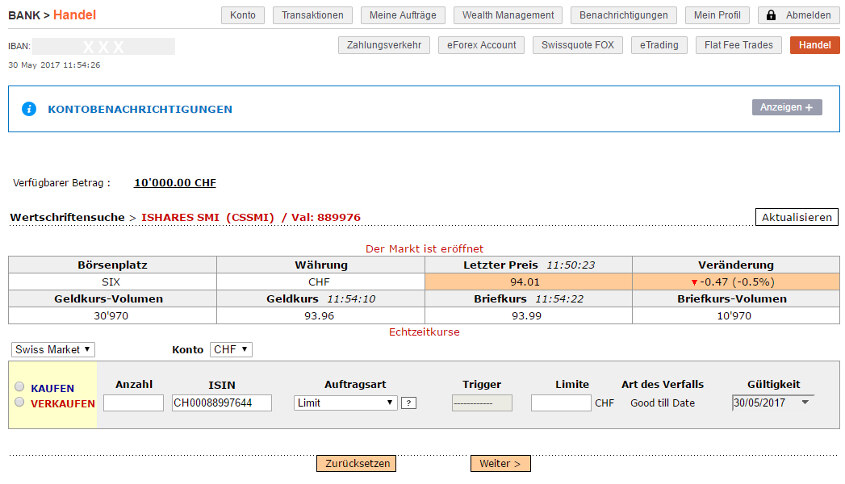Click the Limite price input field
Screen dimensions: 845x484
click(x=560, y=403)
